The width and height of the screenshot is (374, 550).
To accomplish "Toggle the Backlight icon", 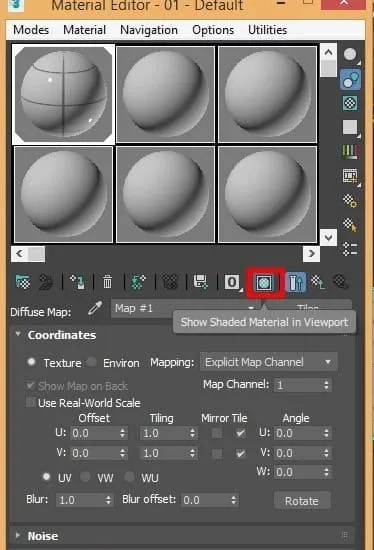I will click(350, 79).
